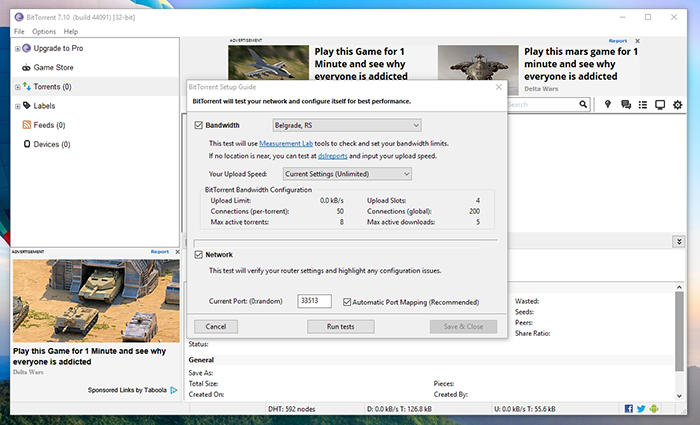
Task: Click the Taboola sponsored links arrow icon
Action: (174, 390)
